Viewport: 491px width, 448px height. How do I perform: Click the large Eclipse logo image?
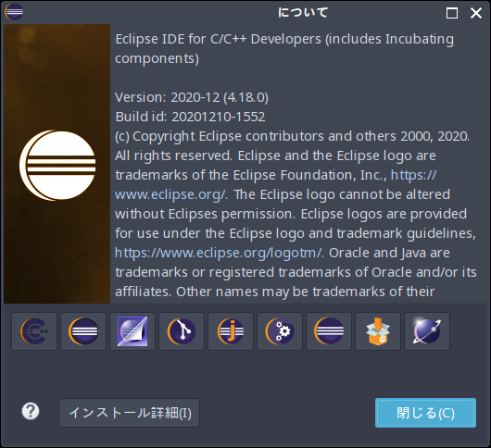(x=57, y=164)
